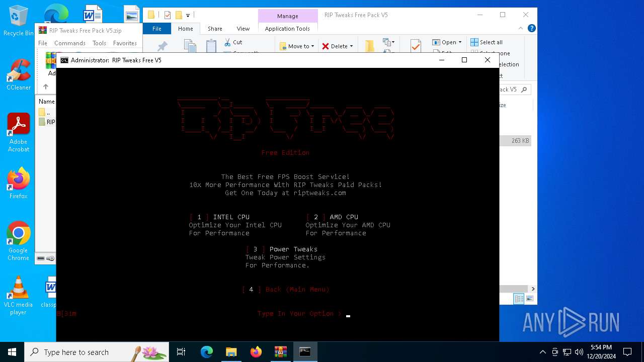
Task: Click Windows Start button
Action: click(x=12, y=352)
